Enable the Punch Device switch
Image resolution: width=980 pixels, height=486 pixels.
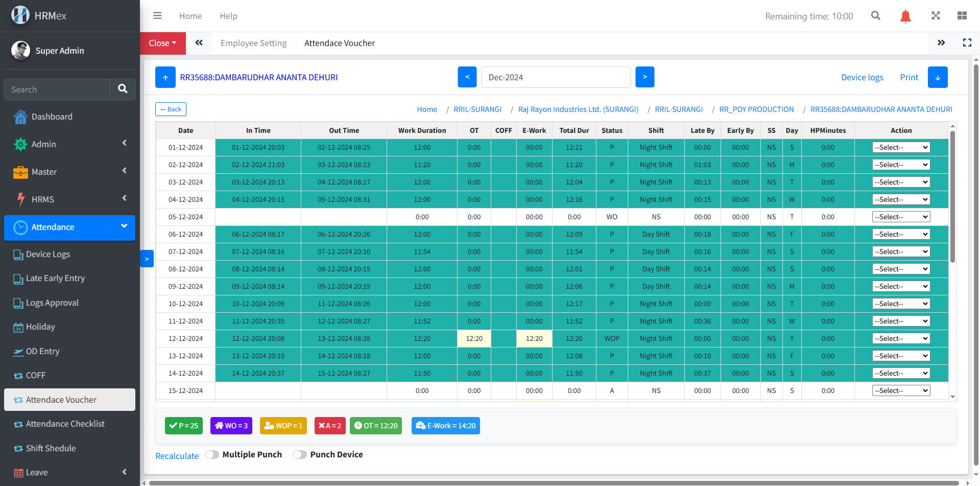[x=300, y=455]
